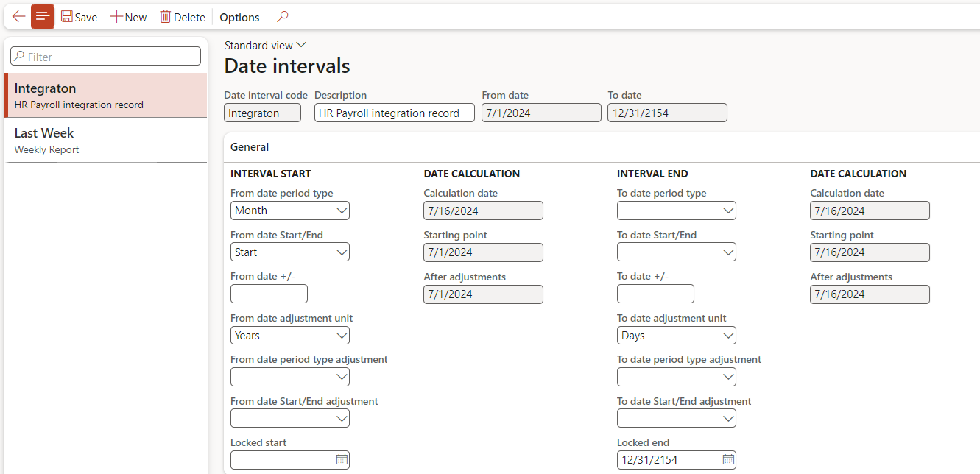The width and height of the screenshot is (980, 474).
Task: Toggle the navigation list pane icon
Action: pos(43,16)
